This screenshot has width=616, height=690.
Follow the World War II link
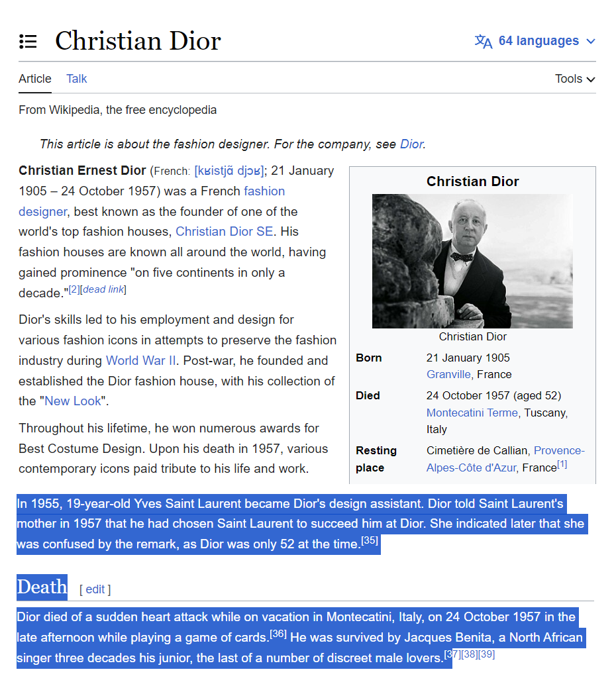[x=141, y=361]
